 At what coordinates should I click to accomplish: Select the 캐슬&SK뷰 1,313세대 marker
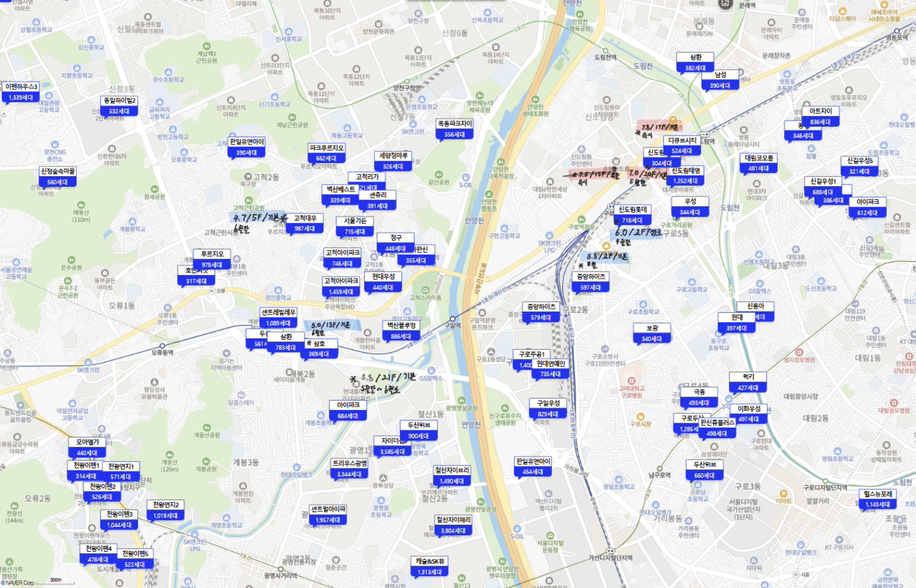tap(430, 567)
